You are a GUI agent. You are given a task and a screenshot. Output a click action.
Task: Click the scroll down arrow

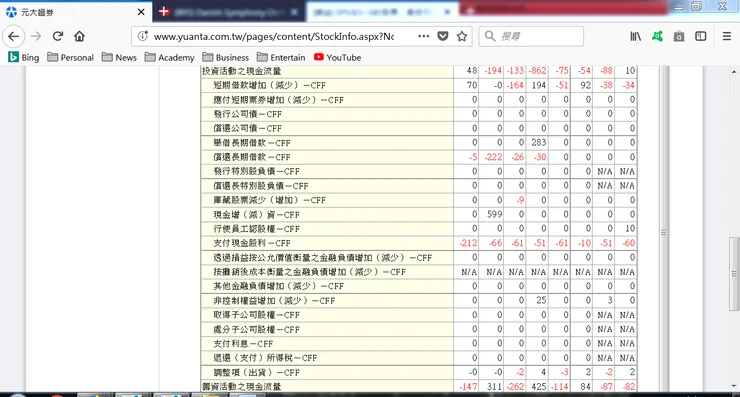pos(733,386)
